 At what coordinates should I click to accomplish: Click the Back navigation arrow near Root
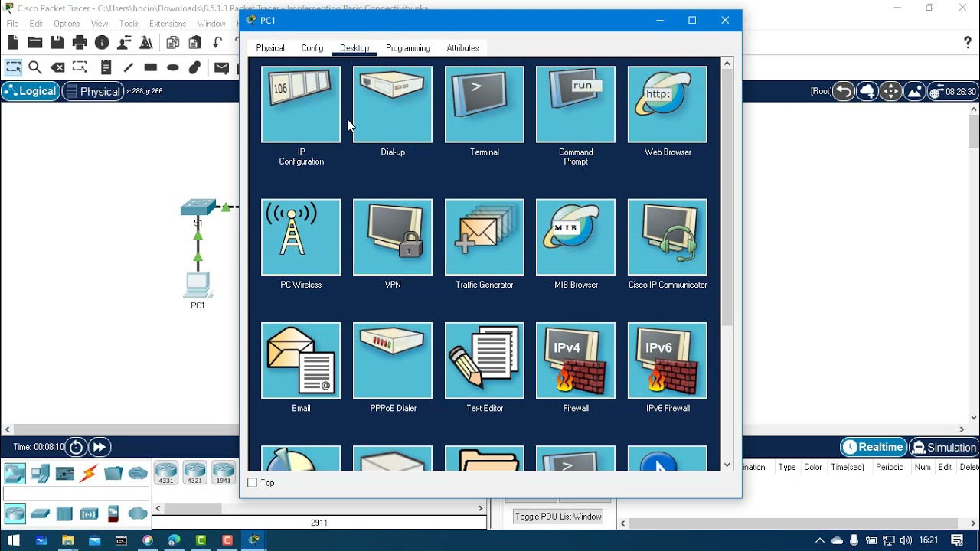pyautogui.click(x=844, y=92)
